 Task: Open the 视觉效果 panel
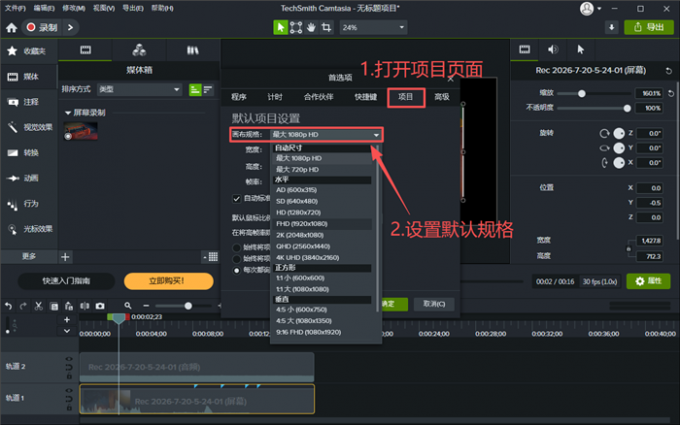[x=29, y=127]
